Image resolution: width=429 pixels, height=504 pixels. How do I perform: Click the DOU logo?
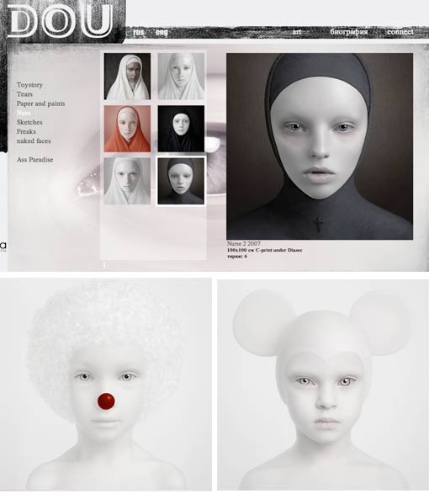click(x=60, y=21)
